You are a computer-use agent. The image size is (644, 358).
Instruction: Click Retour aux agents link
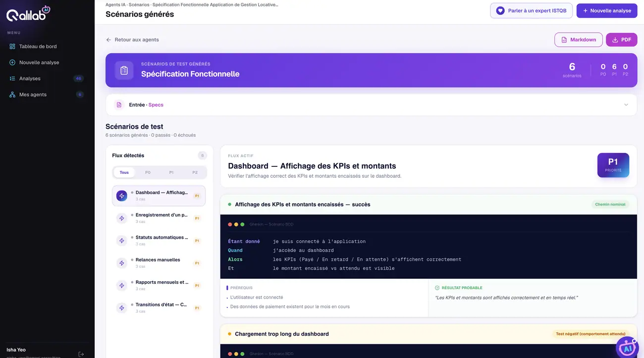click(132, 40)
